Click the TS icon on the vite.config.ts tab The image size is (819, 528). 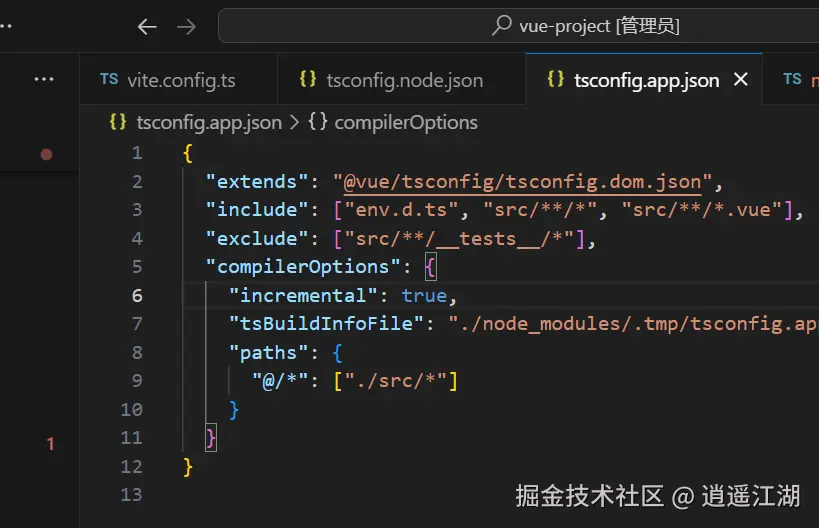coord(109,80)
